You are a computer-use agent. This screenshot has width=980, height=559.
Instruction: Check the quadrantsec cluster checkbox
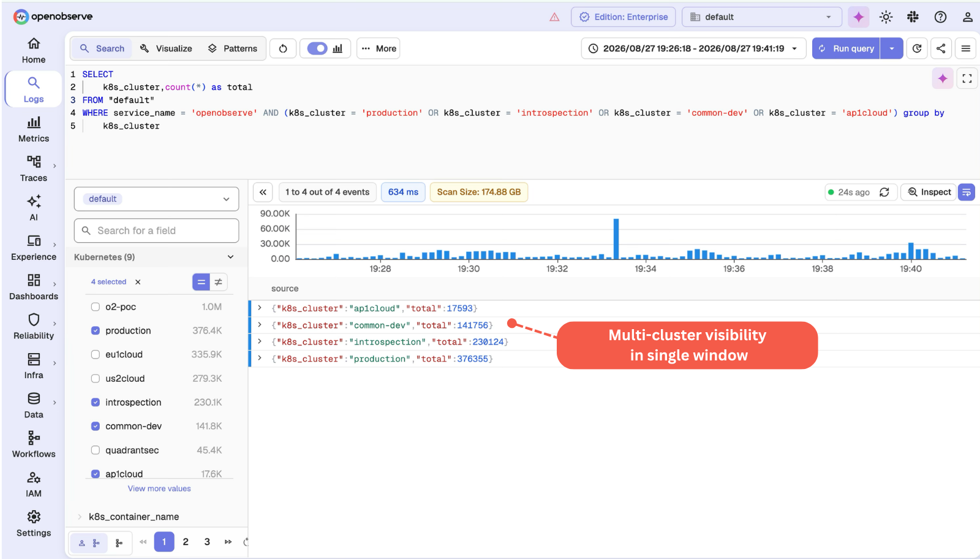click(96, 450)
